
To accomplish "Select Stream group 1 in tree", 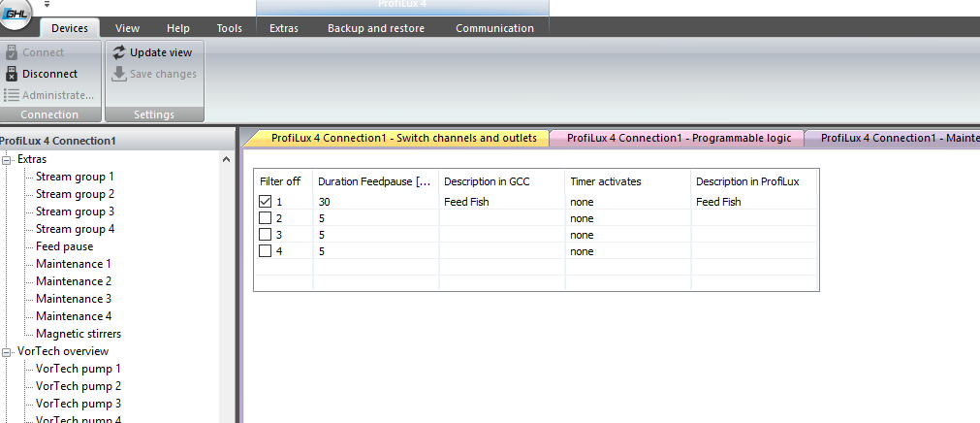I will [x=75, y=177].
